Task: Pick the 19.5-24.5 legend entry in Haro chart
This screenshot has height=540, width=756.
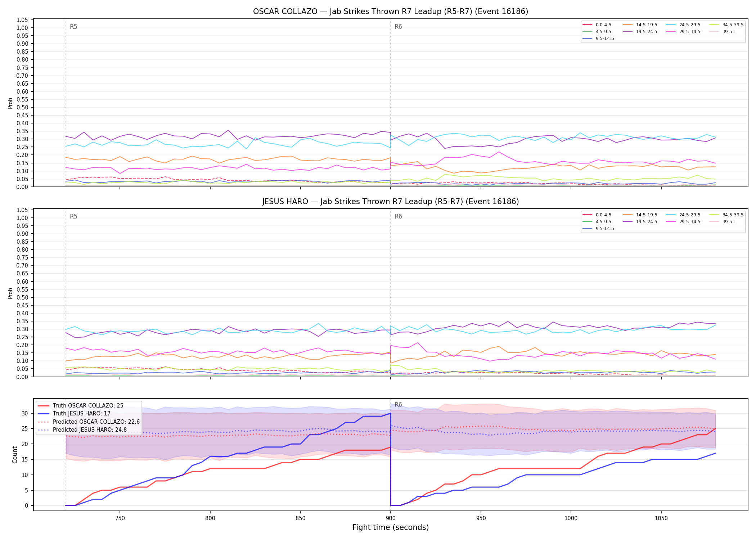Action: click(x=640, y=222)
